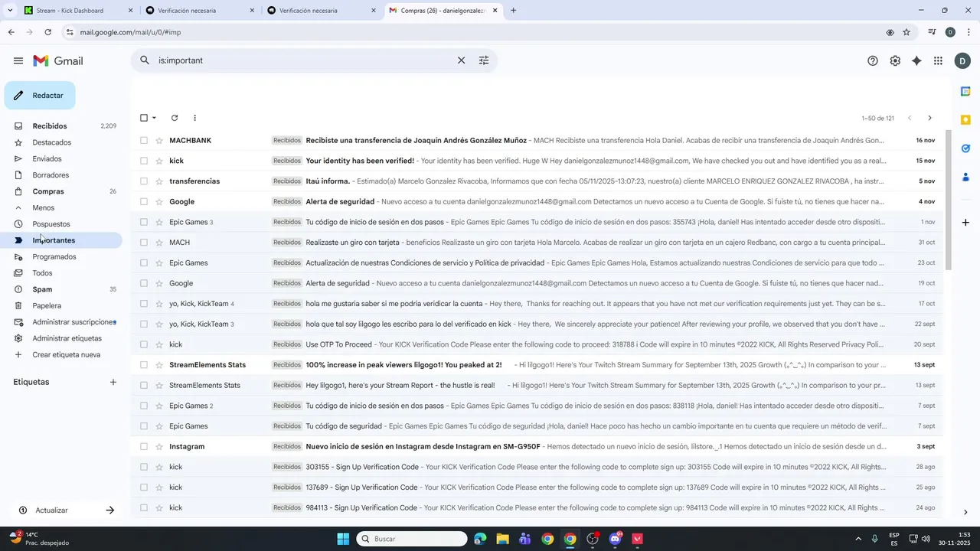Image resolution: width=980 pixels, height=551 pixels.
Task: Star the Instagram email
Action: pyautogui.click(x=160, y=447)
